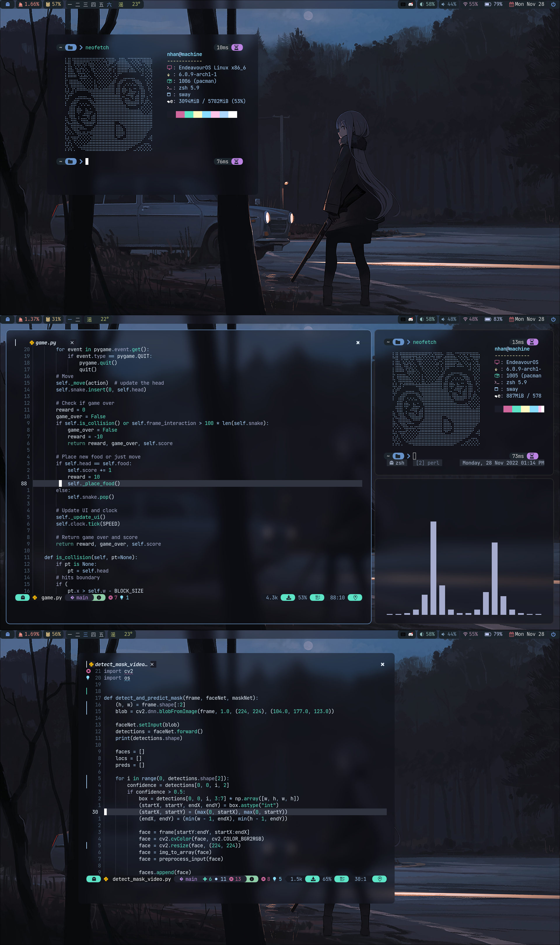The image size is (560, 945).
Task: Click the ghost mode icon in detect_mask_video.py statusline
Action: (x=94, y=879)
